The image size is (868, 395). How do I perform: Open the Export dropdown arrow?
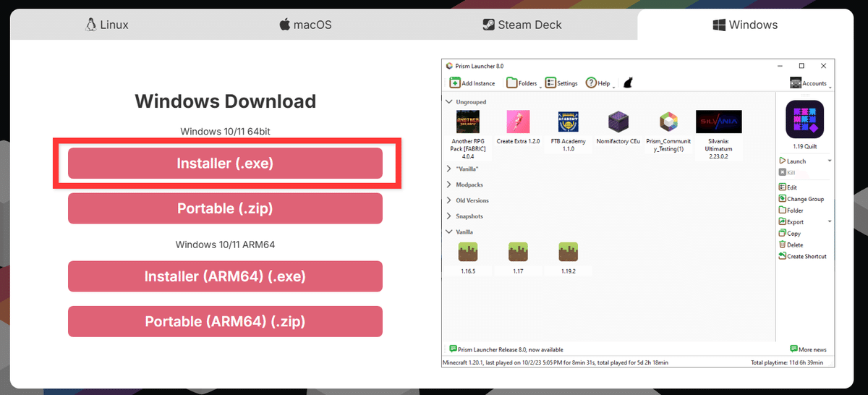(830, 221)
